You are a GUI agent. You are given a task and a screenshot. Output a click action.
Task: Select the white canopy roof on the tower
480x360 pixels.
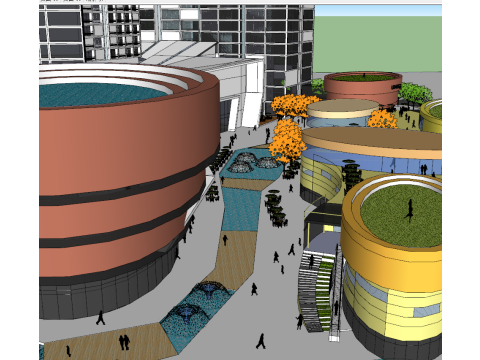(x=178, y=52)
